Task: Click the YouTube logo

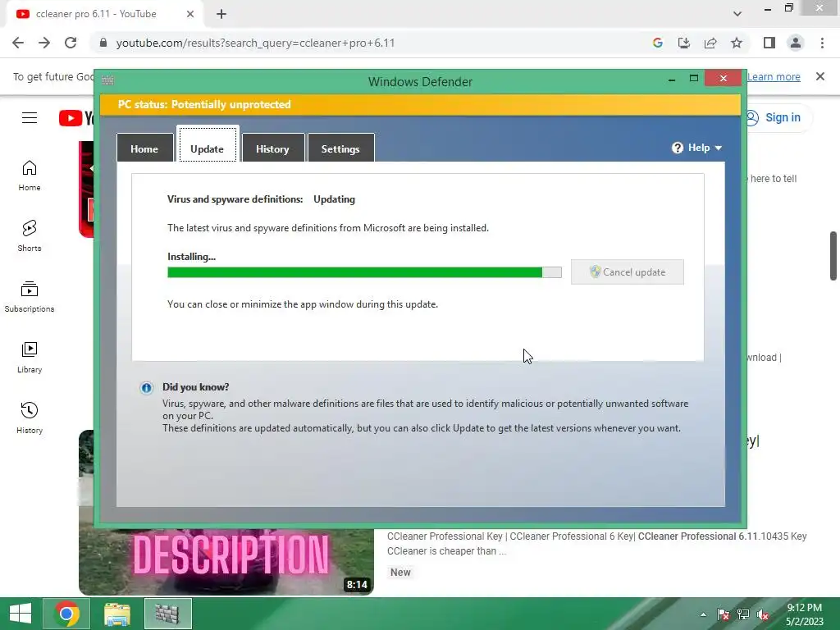Action: point(76,118)
